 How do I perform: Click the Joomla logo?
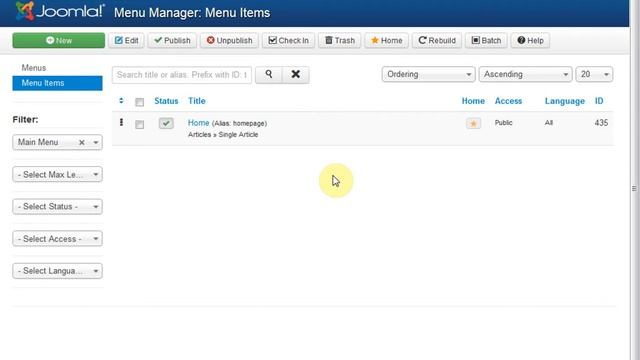coord(60,11)
